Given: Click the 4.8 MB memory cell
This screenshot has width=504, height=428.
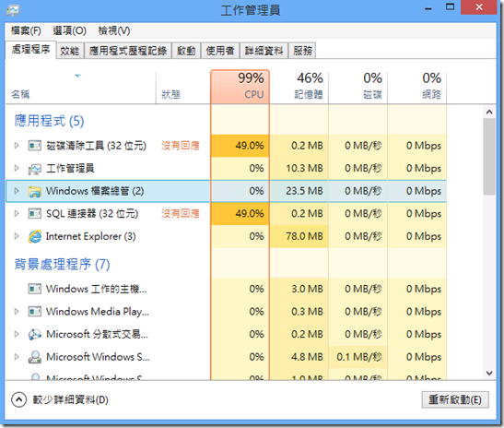Looking at the screenshot, I should tap(299, 357).
